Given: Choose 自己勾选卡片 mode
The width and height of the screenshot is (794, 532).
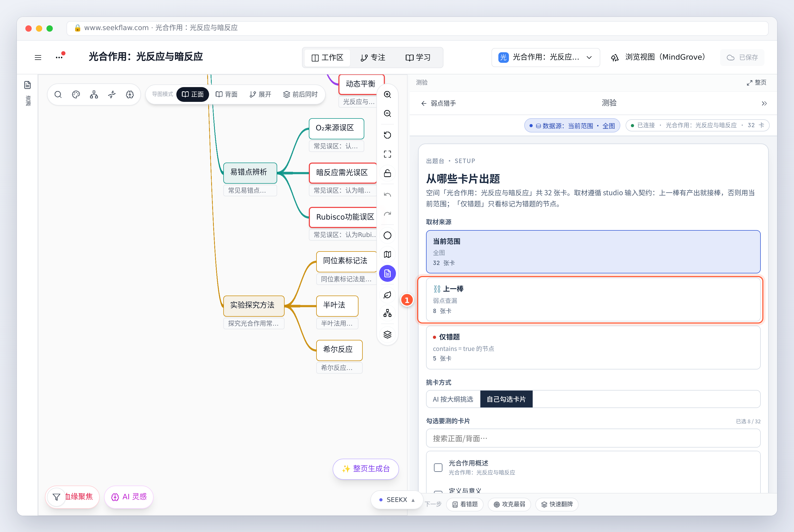Looking at the screenshot, I should [x=506, y=399].
